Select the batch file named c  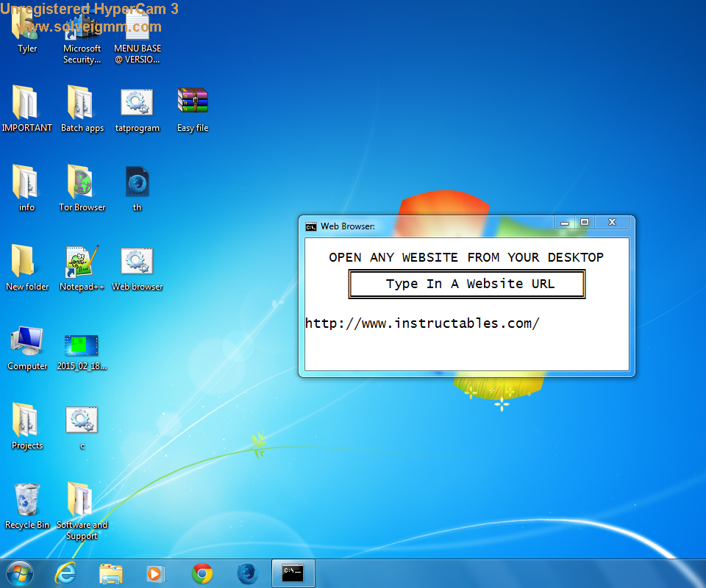[x=82, y=428]
